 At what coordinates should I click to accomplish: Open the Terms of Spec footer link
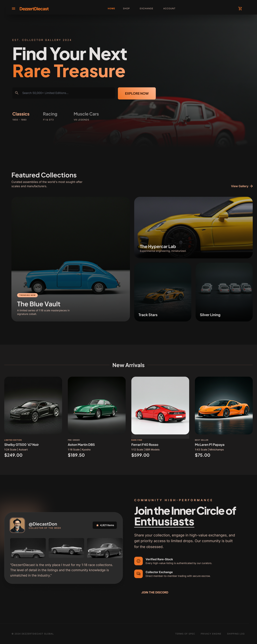click(x=185, y=633)
